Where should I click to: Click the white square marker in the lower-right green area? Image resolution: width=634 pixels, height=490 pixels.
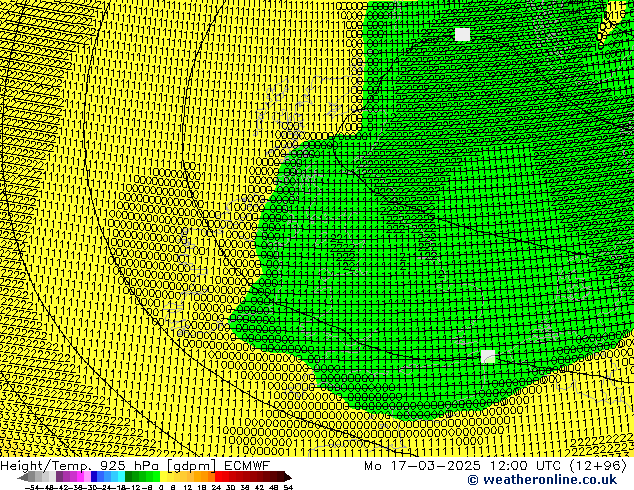pos(488,356)
